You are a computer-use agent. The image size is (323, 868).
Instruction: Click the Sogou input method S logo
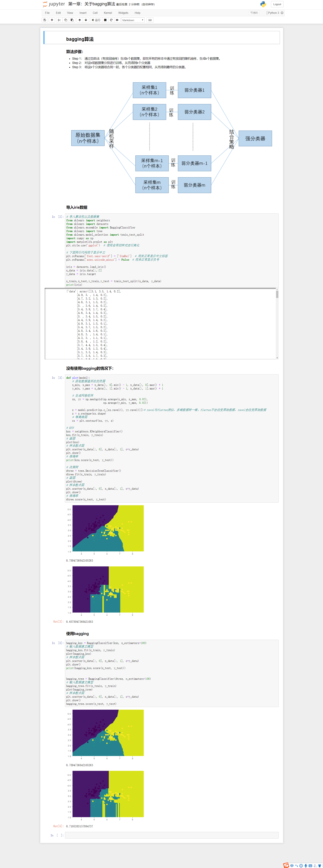click(286, 865)
